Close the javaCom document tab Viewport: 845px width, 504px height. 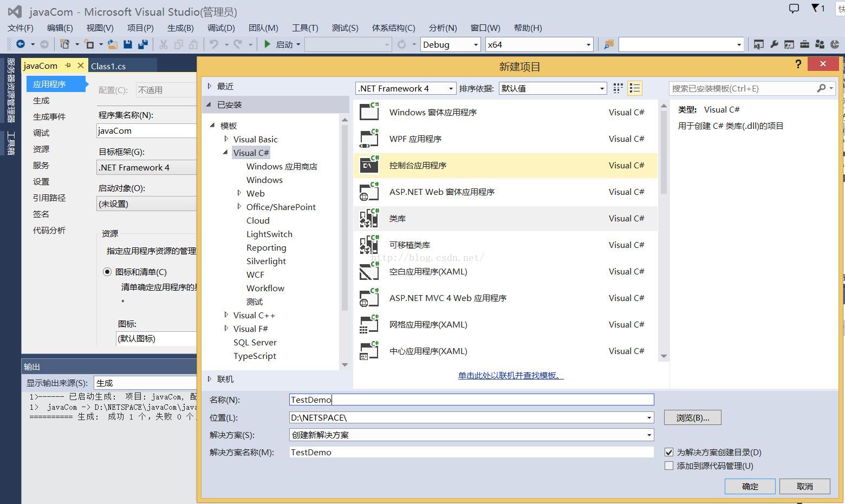[81, 66]
